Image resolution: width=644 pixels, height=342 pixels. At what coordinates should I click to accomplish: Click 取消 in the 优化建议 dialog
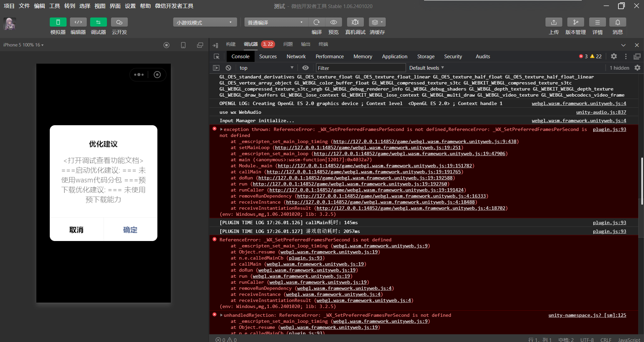click(x=76, y=230)
